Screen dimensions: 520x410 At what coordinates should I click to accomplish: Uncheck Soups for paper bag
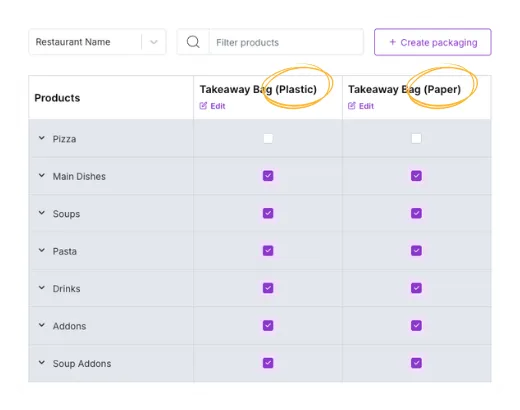pyautogui.click(x=416, y=213)
